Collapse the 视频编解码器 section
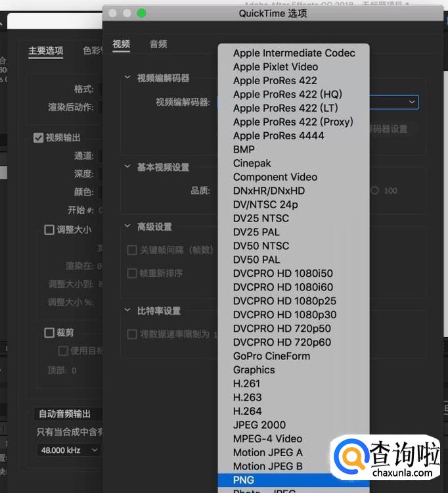This screenshot has height=493, width=448. pos(127,77)
